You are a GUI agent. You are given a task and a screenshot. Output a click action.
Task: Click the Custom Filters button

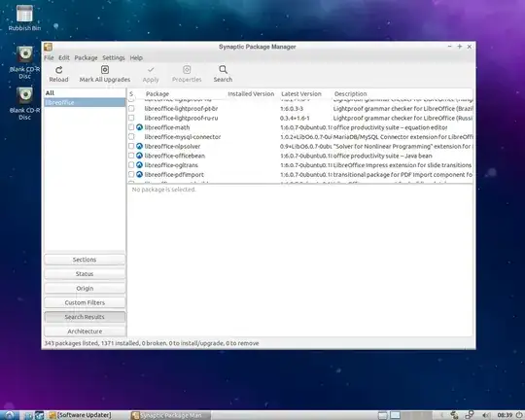tap(85, 302)
